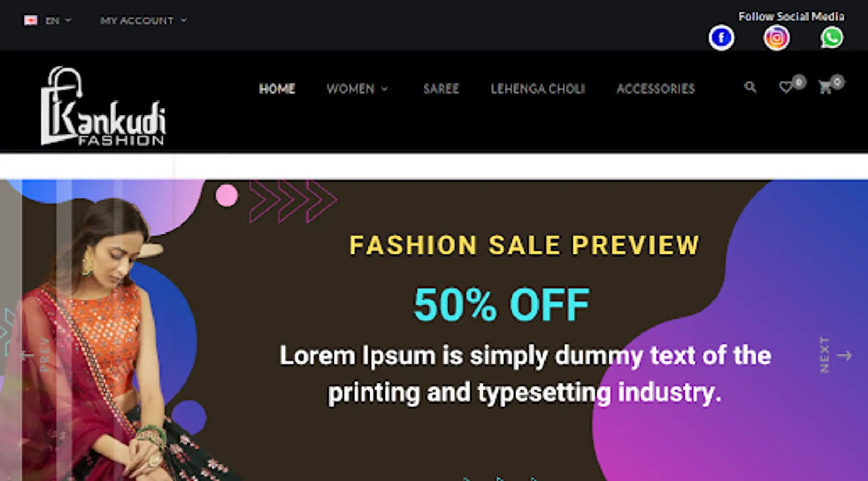Click the Fashion Sale Preview heading
Screen dimensions: 868x481
[x=524, y=245]
